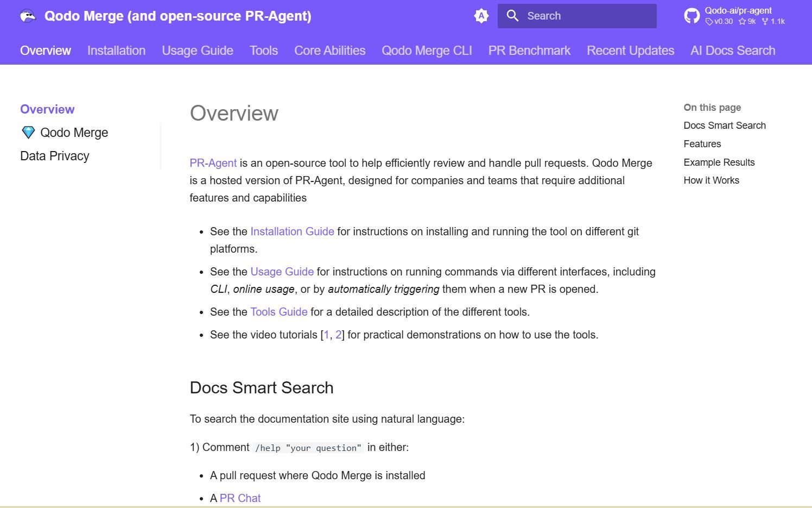This screenshot has width=812, height=508.
Task: Click the Docs Smart Search heading
Action: (262, 387)
